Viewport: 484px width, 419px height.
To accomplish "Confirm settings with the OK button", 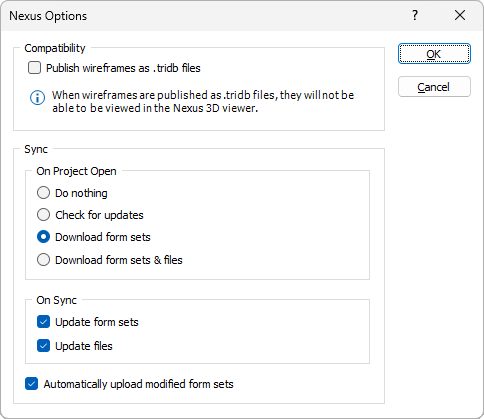I will [434, 54].
